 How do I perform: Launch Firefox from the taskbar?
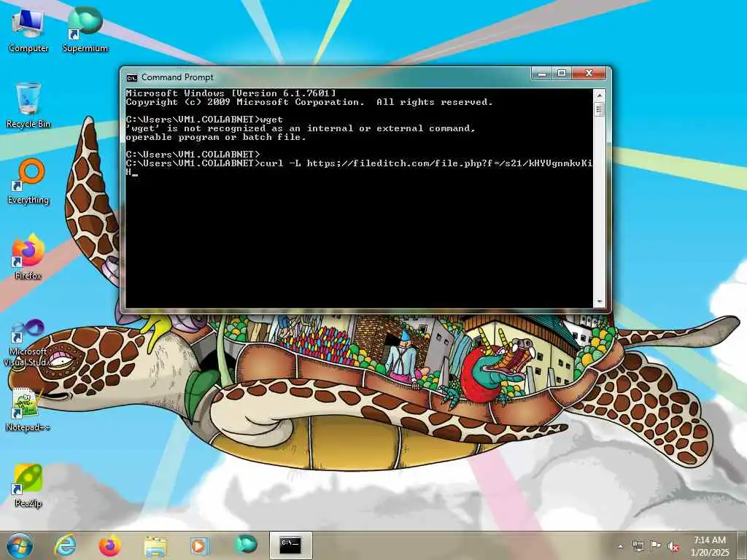pyautogui.click(x=109, y=545)
